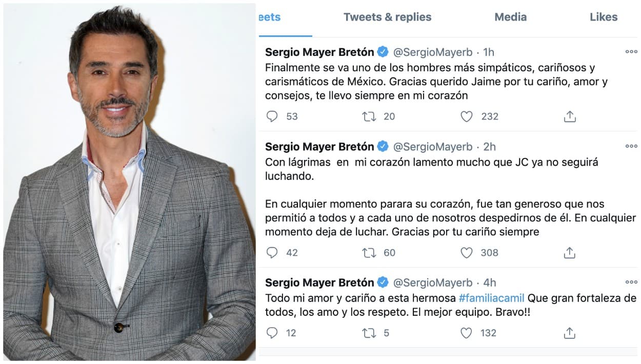Open the share icon on the second tweet
This screenshot has height=364, width=641.
click(569, 252)
